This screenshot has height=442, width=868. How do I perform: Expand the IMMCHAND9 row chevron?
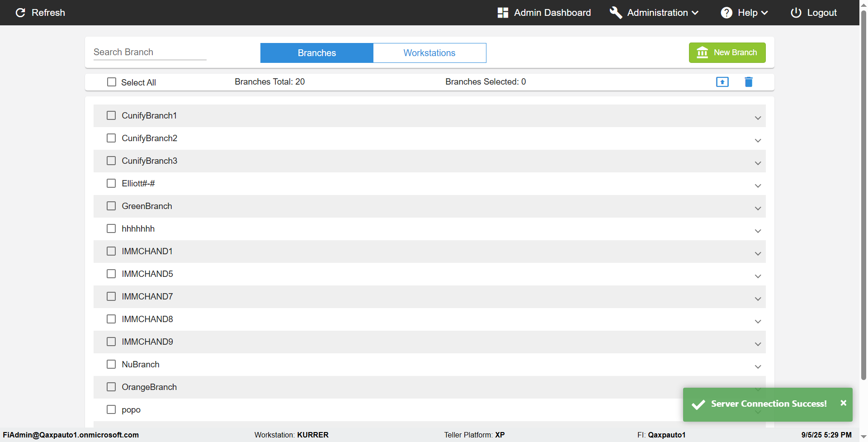(x=758, y=344)
